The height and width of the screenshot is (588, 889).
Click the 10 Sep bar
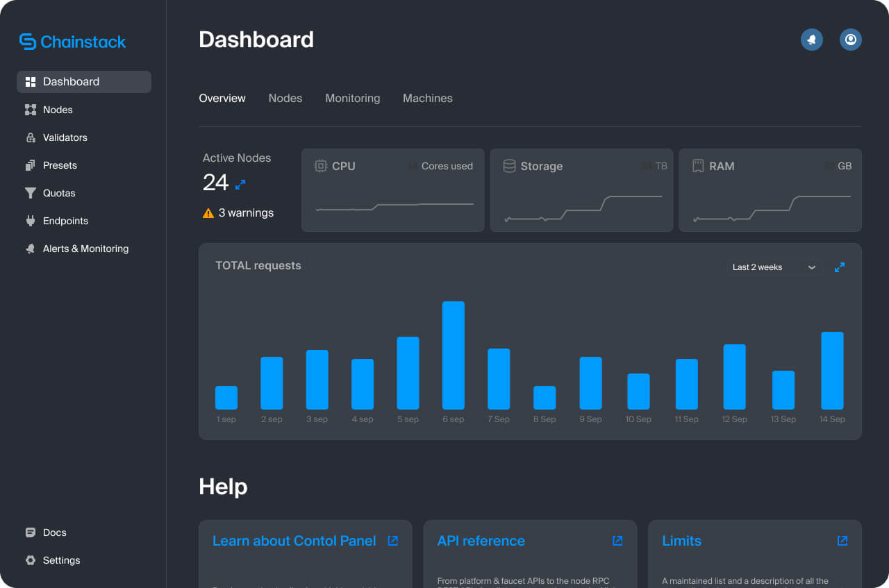(x=638, y=392)
